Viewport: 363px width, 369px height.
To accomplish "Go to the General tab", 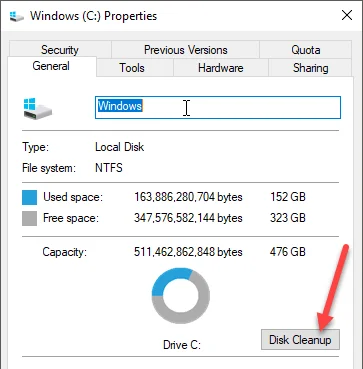I will click(51, 66).
